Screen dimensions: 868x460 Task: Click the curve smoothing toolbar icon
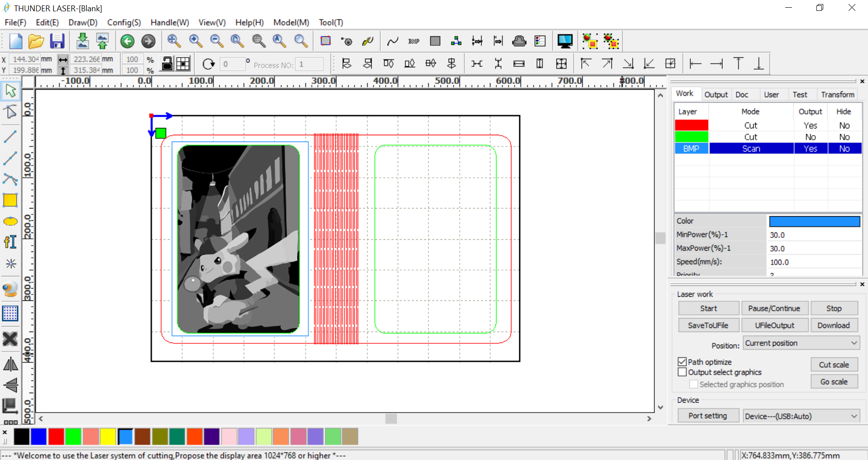393,41
